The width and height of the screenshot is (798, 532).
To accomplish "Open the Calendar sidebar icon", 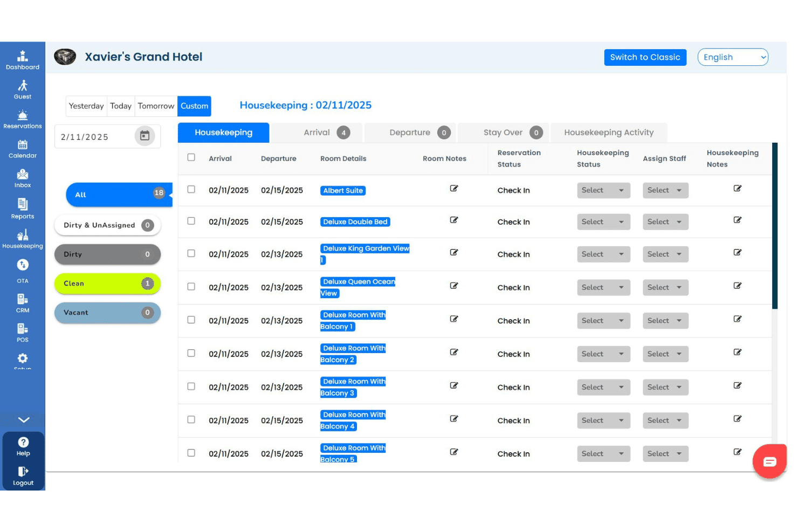I will [x=23, y=144].
